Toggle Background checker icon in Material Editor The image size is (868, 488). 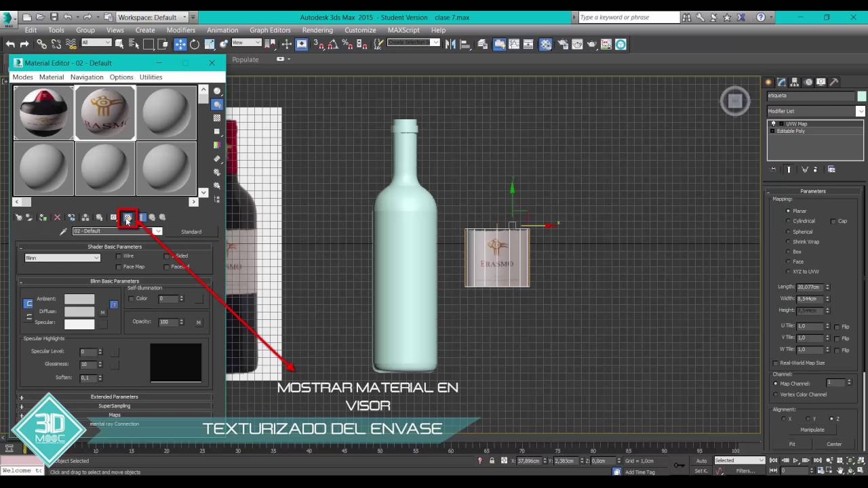click(x=217, y=118)
